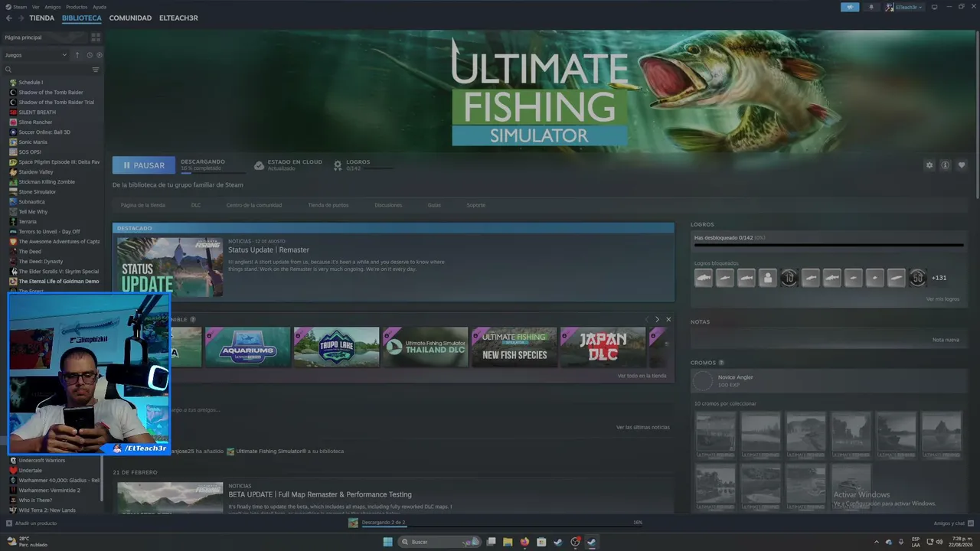980x551 pixels.
Task: Open Página de la tienda link
Action: pos(142,205)
